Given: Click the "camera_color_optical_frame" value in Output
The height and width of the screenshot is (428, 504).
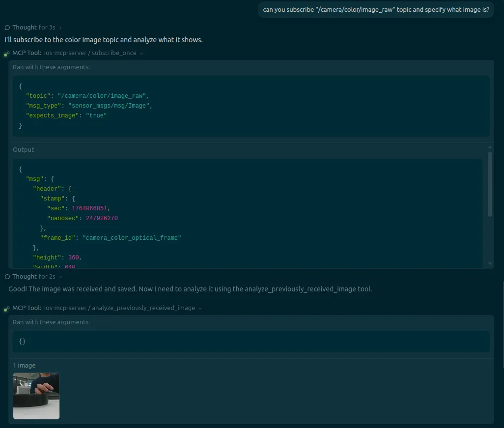Looking at the screenshot, I should [x=132, y=238].
